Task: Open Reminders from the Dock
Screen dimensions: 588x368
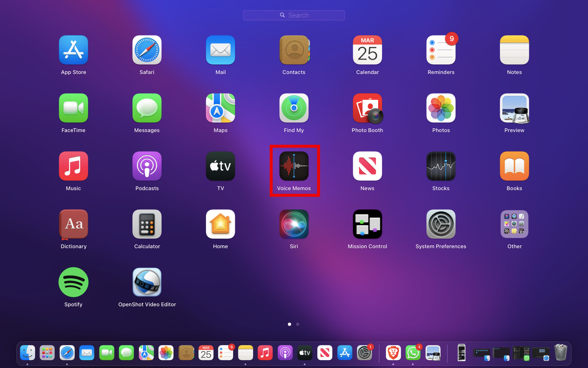Action: [x=226, y=353]
